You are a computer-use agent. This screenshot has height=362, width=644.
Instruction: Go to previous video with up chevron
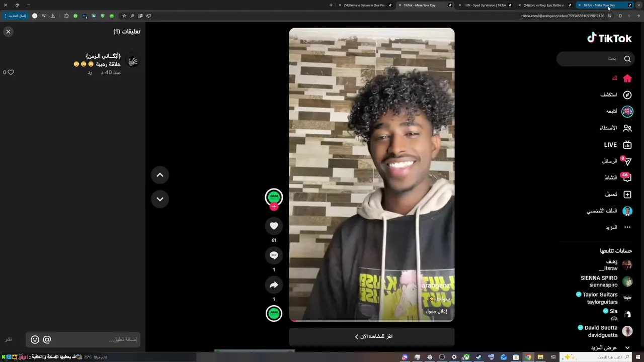click(160, 175)
